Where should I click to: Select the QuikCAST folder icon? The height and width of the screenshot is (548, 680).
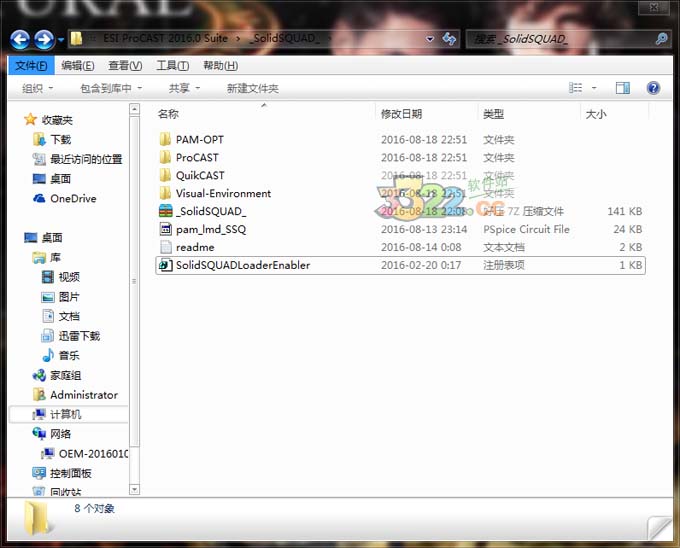[165, 175]
